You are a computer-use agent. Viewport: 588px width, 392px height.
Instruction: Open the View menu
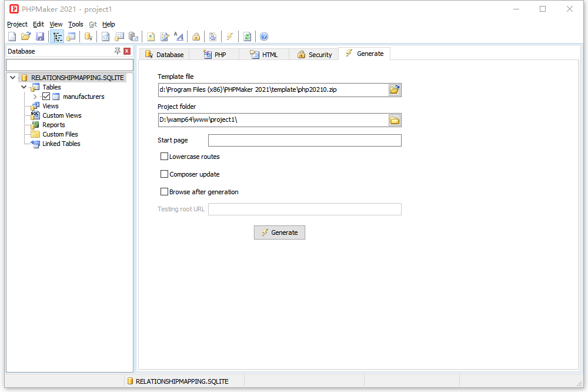pyautogui.click(x=56, y=24)
